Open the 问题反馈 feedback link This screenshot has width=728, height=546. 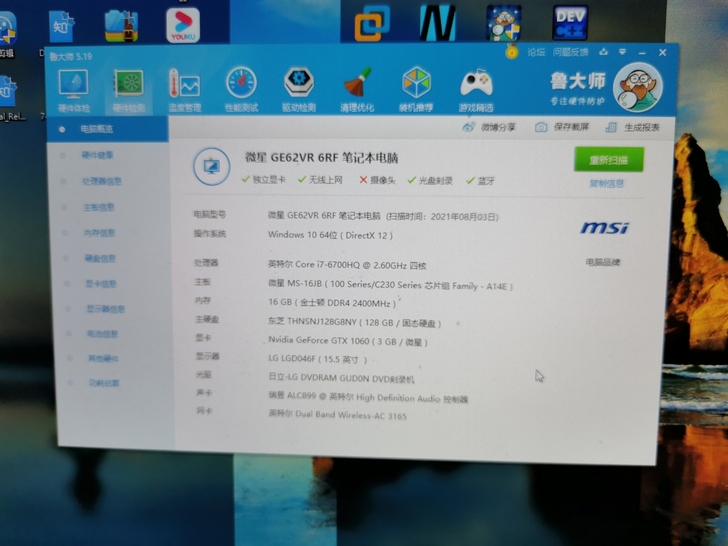(570, 52)
